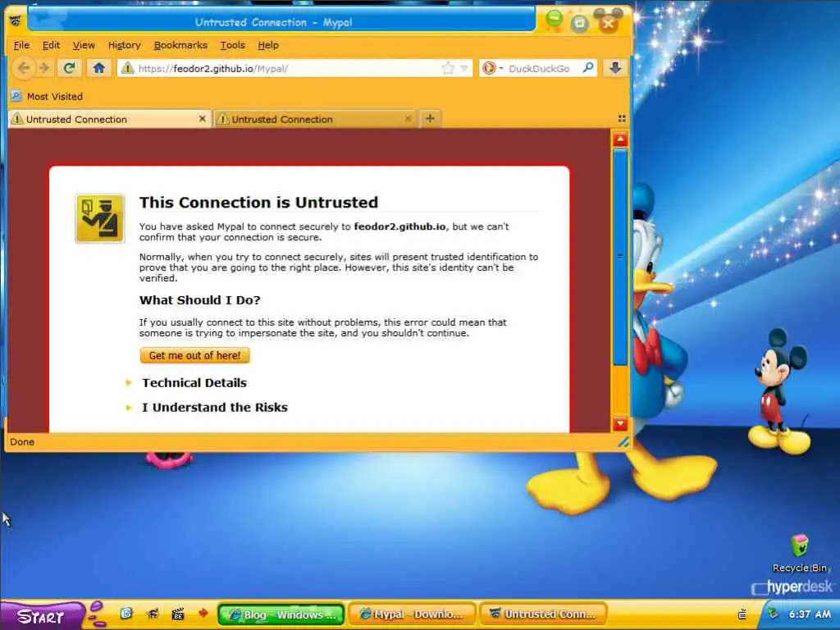The height and width of the screenshot is (630, 840).
Task: Click the 6:37 AM clock
Action: (810, 614)
